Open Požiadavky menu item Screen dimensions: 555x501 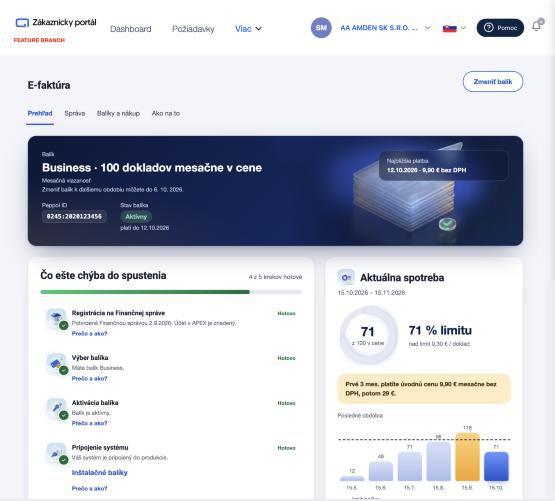point(193,29)
